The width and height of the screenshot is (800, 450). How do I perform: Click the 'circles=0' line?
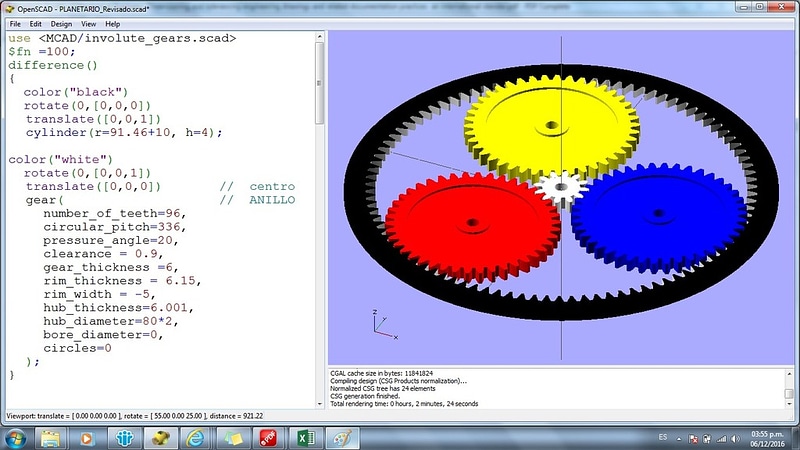(77, 348)
